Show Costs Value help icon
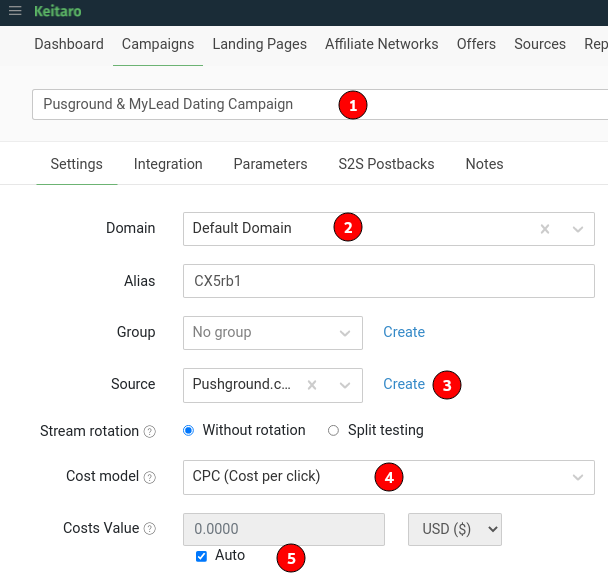Image resolution: width=608 pixels, height=579 pixels. pos(150,529)
